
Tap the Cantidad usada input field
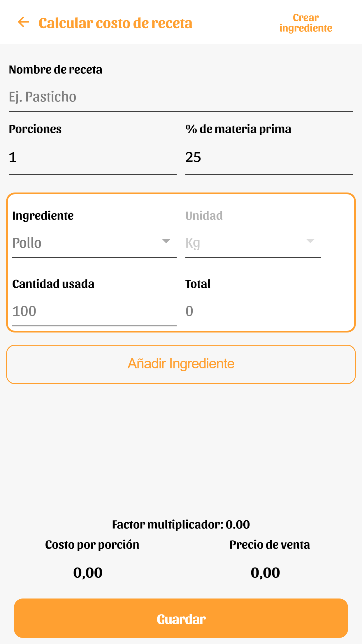[x=94, y=311]
